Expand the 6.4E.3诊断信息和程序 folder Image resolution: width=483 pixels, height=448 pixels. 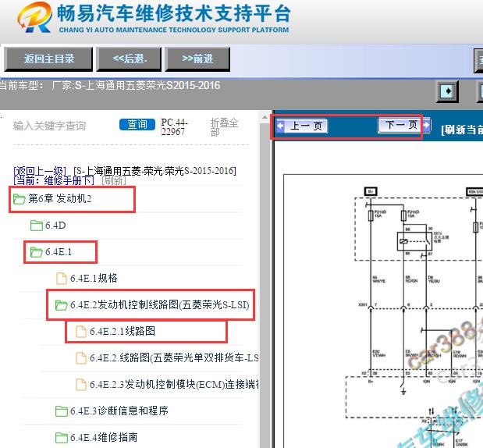point(119,411)
